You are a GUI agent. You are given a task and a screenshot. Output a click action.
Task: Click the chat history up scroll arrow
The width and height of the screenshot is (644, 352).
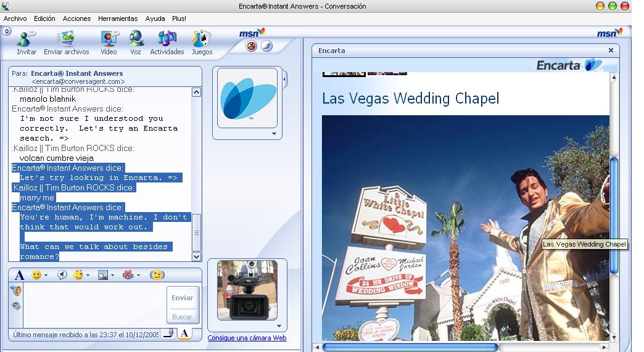click(x=196, y=92)
